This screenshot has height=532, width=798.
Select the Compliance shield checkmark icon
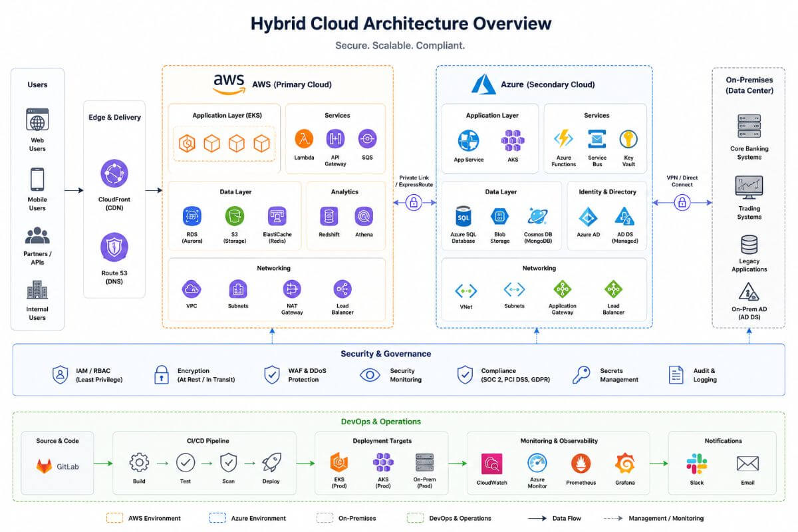point(465,374)
